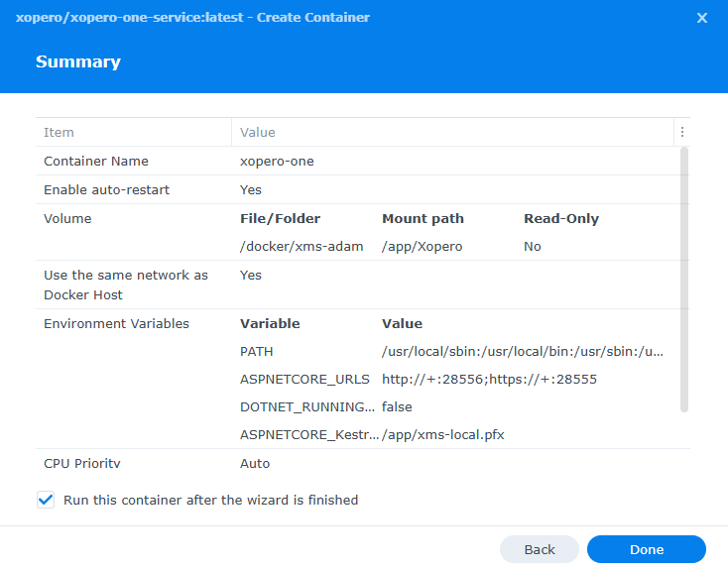The height and width of the screenshot is (570, 728).
Task: Click the Done button
Action: click(646, 549)
